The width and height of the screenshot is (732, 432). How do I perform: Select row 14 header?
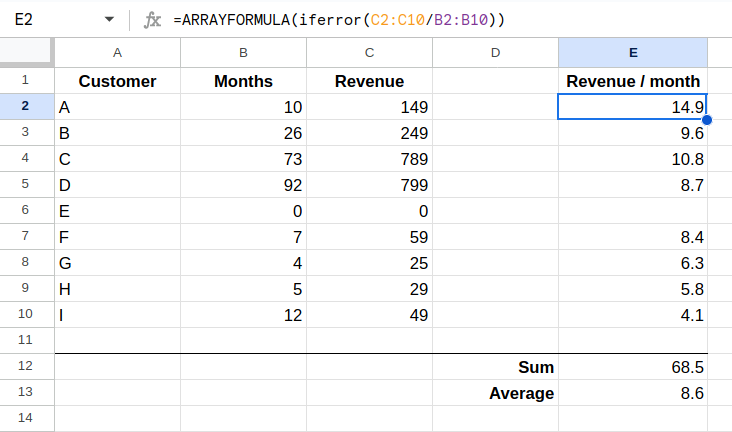pos(25,418)
